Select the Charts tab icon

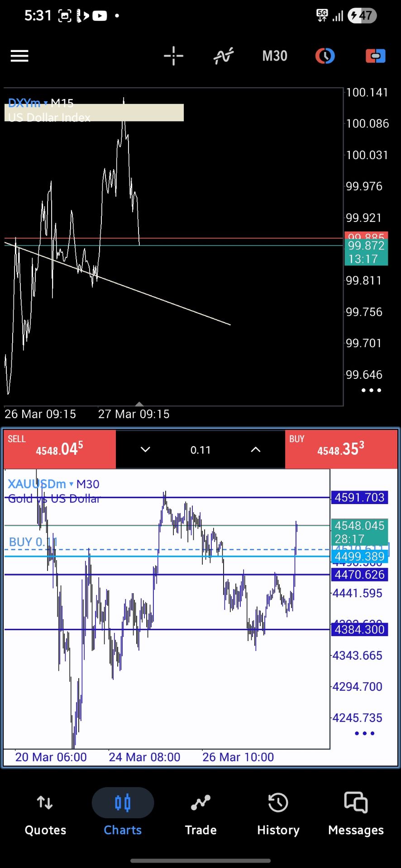point(123,803)
